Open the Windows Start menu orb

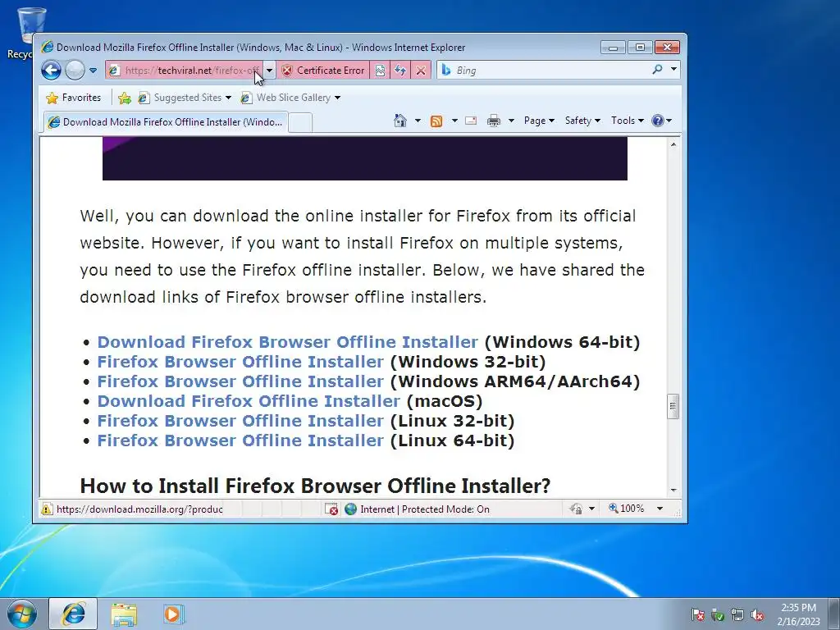click(x=22, y=614)
